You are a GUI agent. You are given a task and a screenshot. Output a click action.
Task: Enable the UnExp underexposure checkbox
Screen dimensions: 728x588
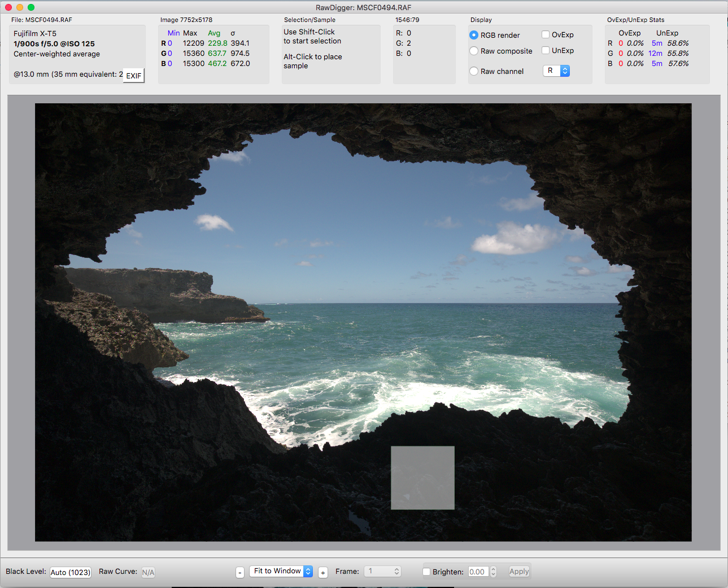(546, 50)
